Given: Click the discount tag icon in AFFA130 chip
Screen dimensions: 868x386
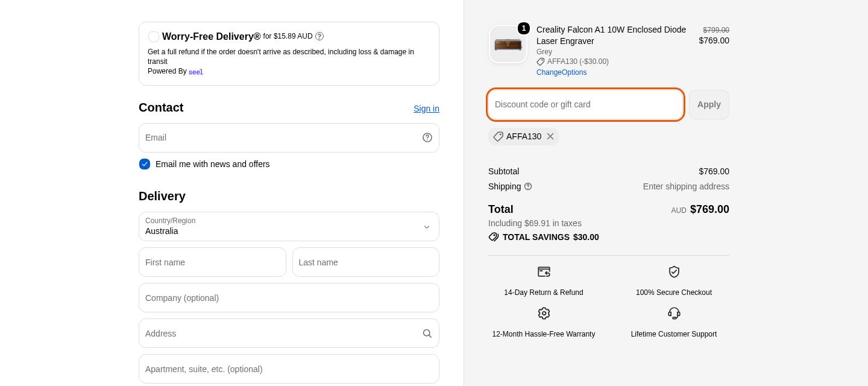Looking at the screenshot, I should tap(498, 136).
